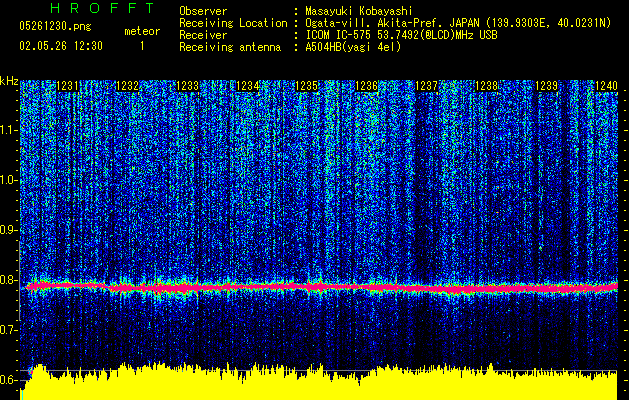Click the Receiver field label
This screenshot has width=629, height=400.
[203, 35]
